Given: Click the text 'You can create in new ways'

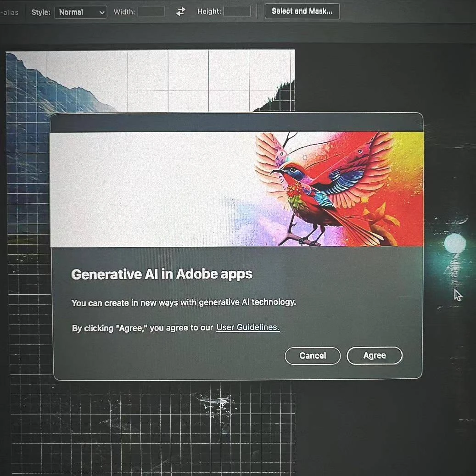Looking at the screenshot, I should (125, 302).
